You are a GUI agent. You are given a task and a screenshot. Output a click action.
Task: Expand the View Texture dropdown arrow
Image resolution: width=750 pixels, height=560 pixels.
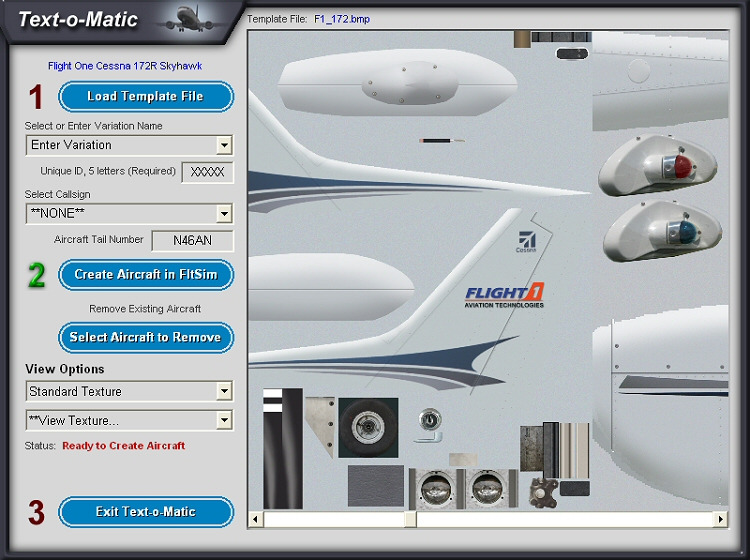(x=224, y=420)
